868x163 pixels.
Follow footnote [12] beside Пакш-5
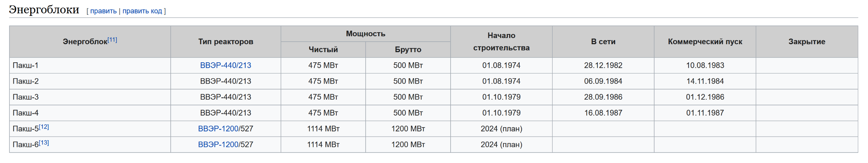44,127
